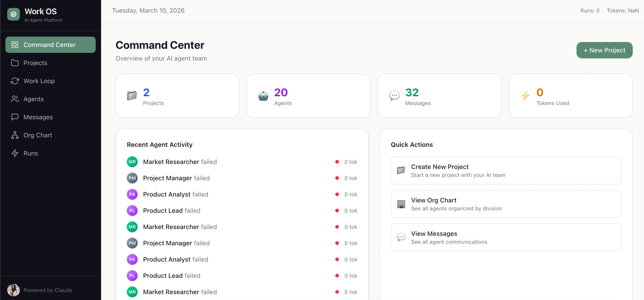
Task: Select the Runs lightning bolt icon
Action: (x=15, y=153)
